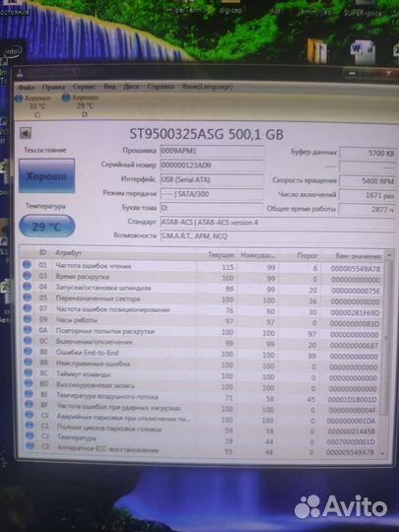This screenshot has height=532, width=399.
Task: Click the Стандарт field ATA8-ACS
Action: [x=278, y=223]
